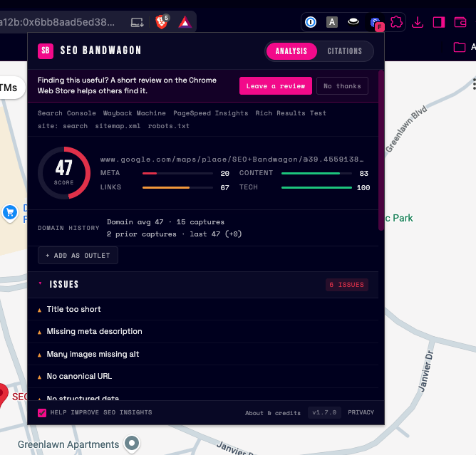Click the browser address bar URL
The image size is (476, 455).
[57, 22]
